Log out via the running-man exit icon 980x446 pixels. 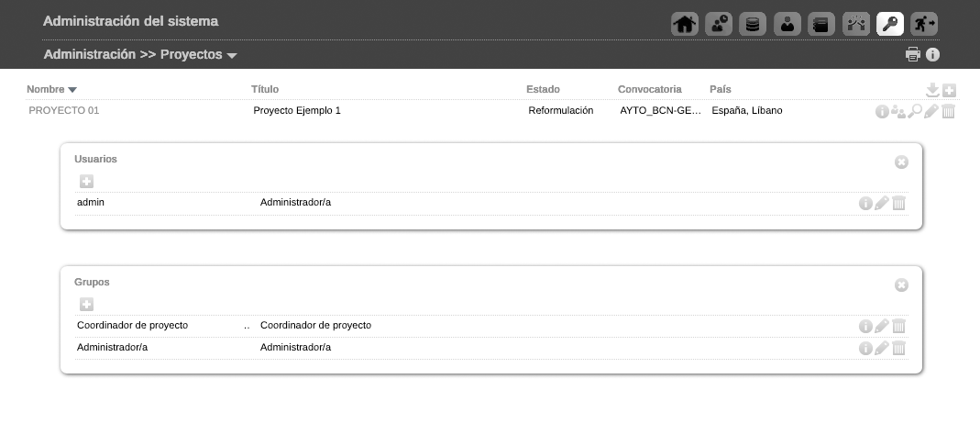pos(924,24)
